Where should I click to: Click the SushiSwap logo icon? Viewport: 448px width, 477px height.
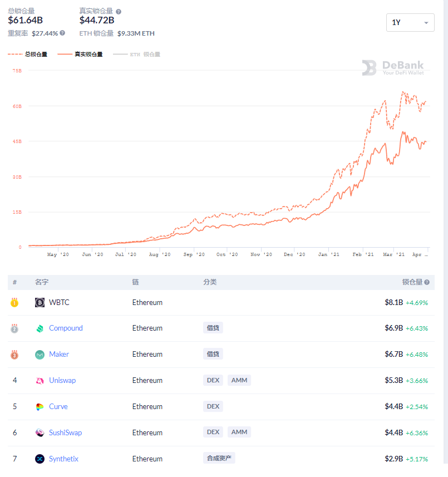point(40,432)
